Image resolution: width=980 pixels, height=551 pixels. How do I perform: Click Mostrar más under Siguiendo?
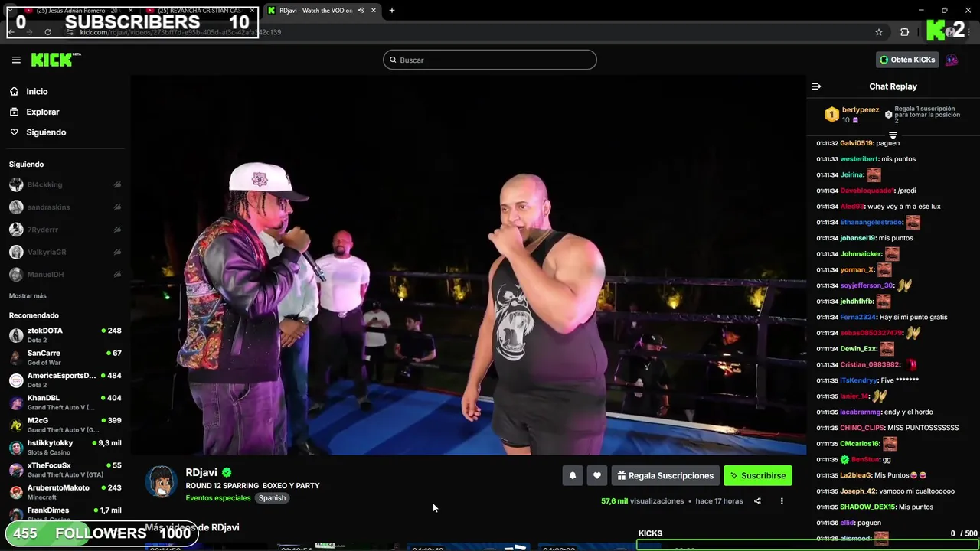[28, 295]
